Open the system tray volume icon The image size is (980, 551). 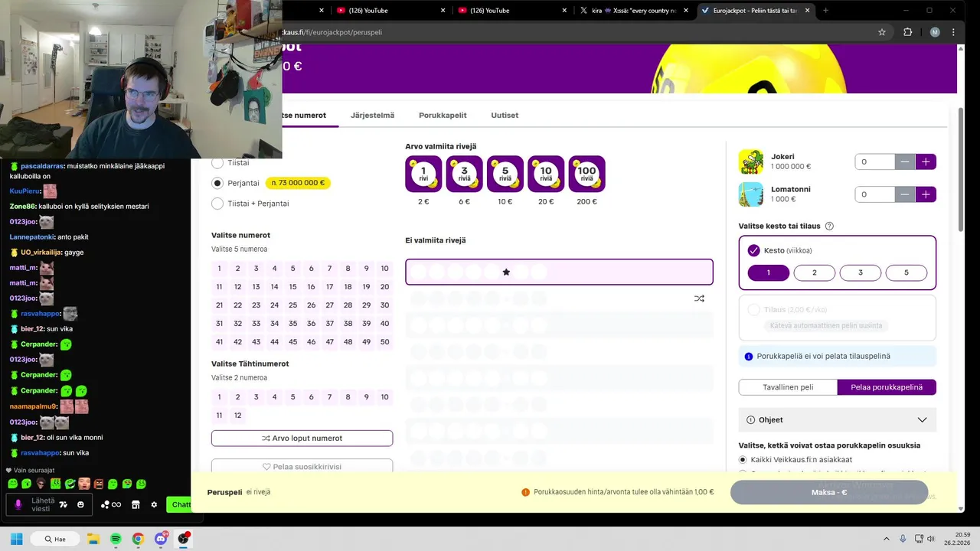(931, 539)
